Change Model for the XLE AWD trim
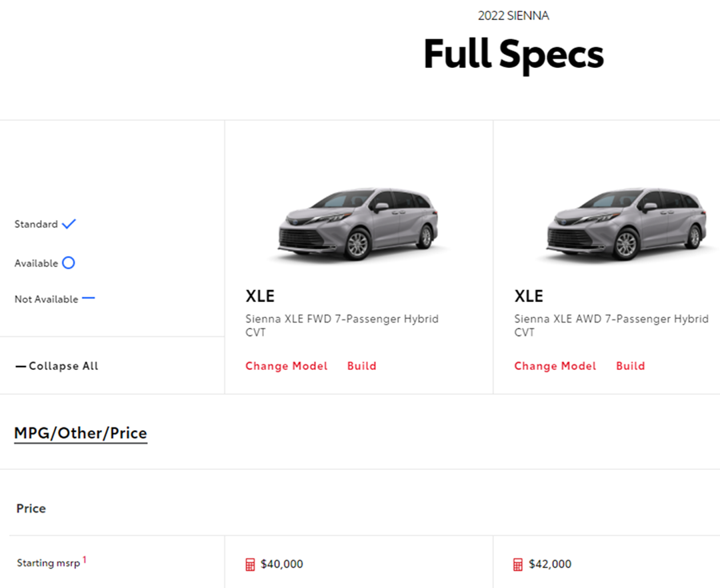This screenshot has height=588, width=720. pos(555,366)
